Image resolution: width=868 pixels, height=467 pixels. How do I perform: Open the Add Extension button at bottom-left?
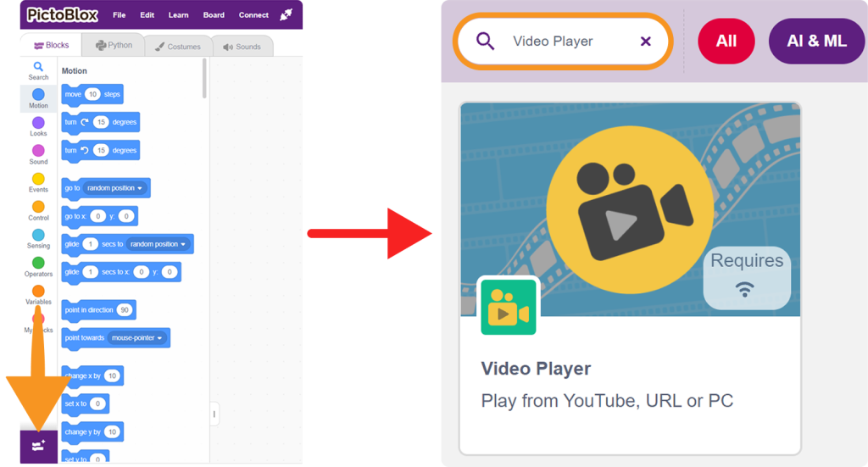pyautogui.click(x=38, y=446)
